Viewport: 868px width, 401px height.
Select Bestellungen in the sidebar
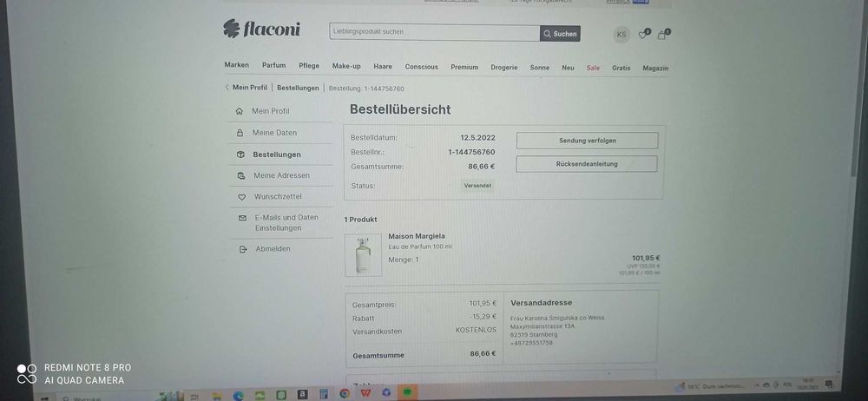pos(277,154)
